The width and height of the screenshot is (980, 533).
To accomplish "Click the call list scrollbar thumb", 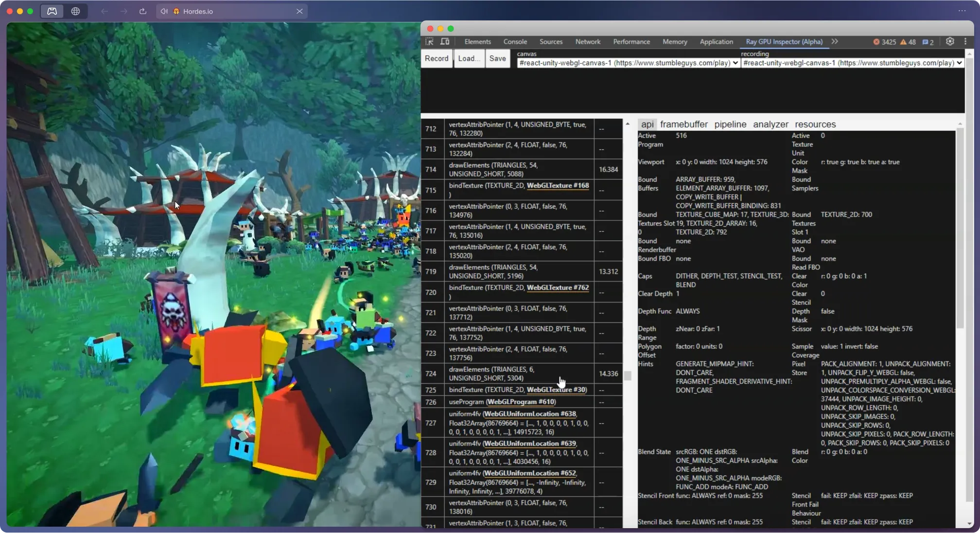I will [x=628, y=376].
